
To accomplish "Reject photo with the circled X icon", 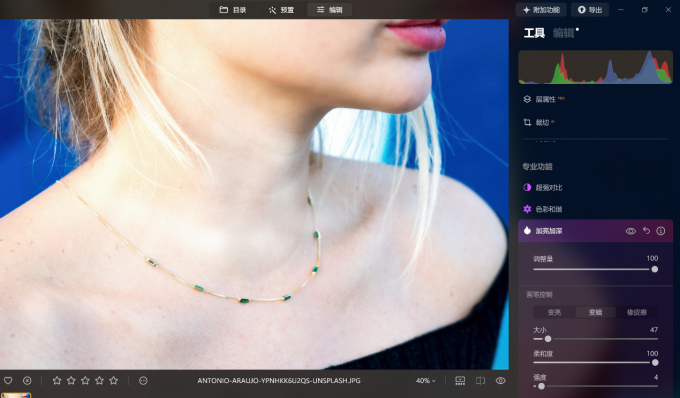I will [27, 381].
